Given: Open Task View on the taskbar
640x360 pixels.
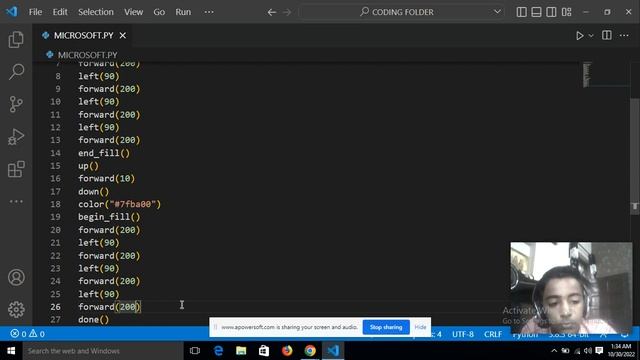Looking at the screenshot, I should [195, 351].
